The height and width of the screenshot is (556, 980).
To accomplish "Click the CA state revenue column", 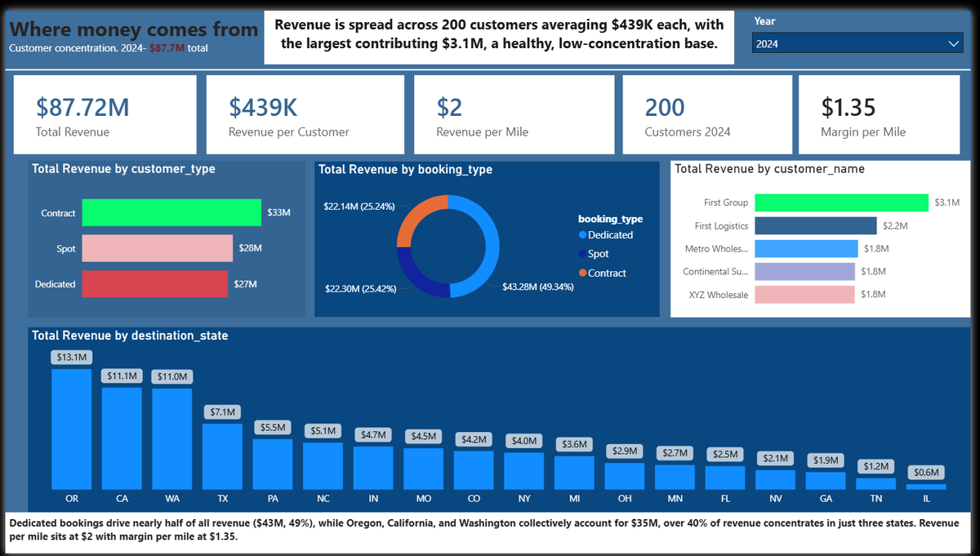I will (122, 438).
